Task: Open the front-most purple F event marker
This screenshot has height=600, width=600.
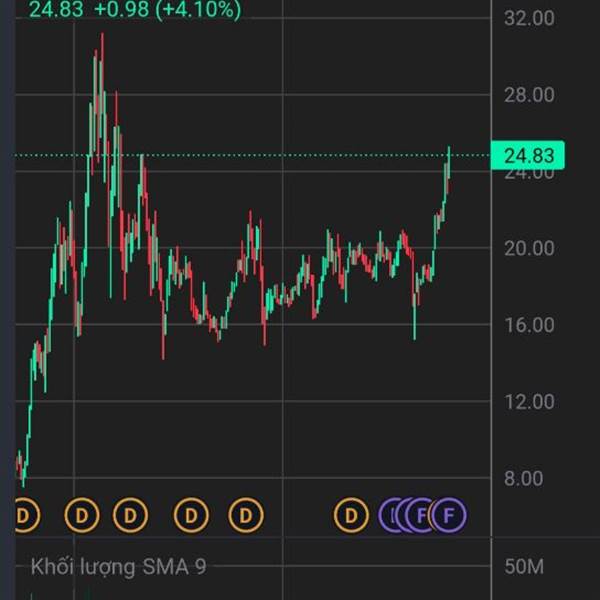Action: coord(448,515)
